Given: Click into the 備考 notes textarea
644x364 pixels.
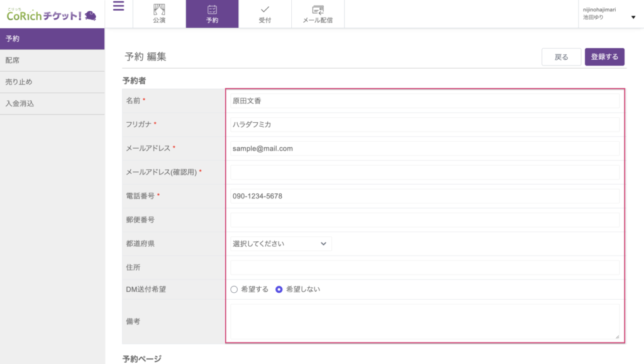Looking at the screenshot, I should (425, 322).
